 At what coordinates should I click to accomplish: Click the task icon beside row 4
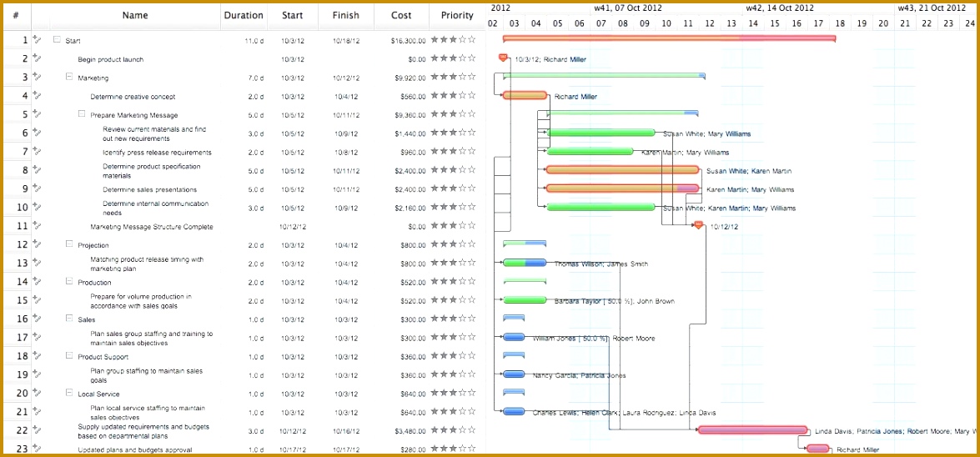click(x=36, y=96)
